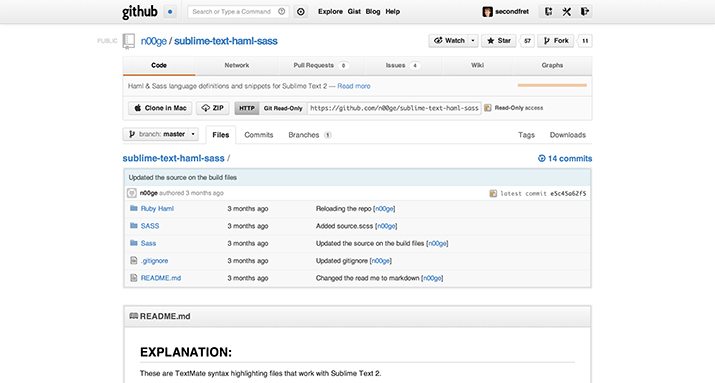Open the forks count 11
The height and width of the screenshot is (383, 715).
tap(585, 41)
